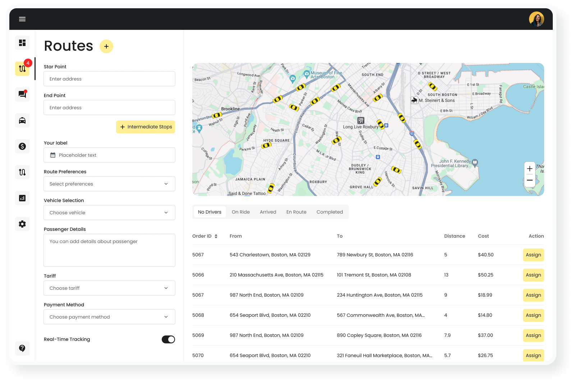Open Choose tariff dropdown
The width and height of the screenshot is (588, 384).
[x=110, y=288]
